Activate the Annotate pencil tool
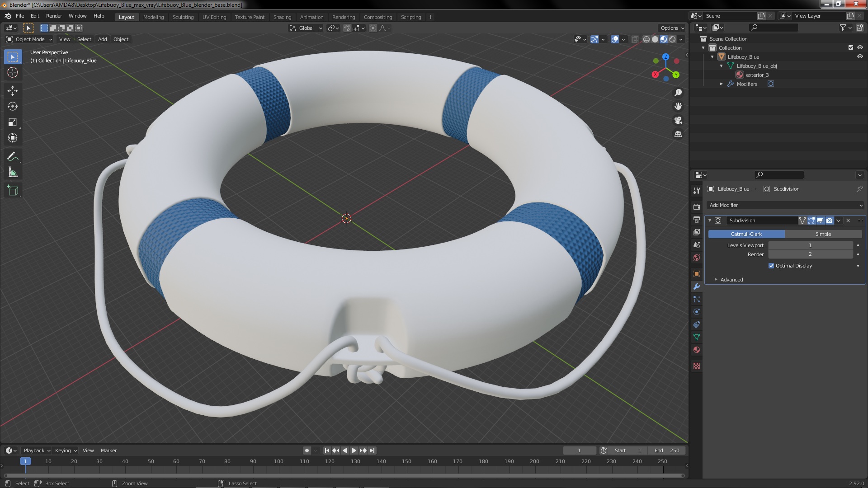Screen dimensions: 868x488 pos(13,157)
